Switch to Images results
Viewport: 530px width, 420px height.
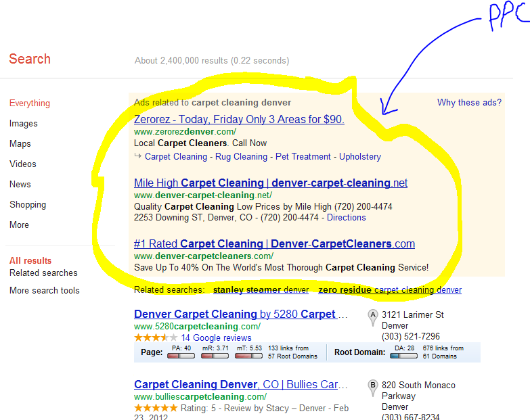click(23, 124)
